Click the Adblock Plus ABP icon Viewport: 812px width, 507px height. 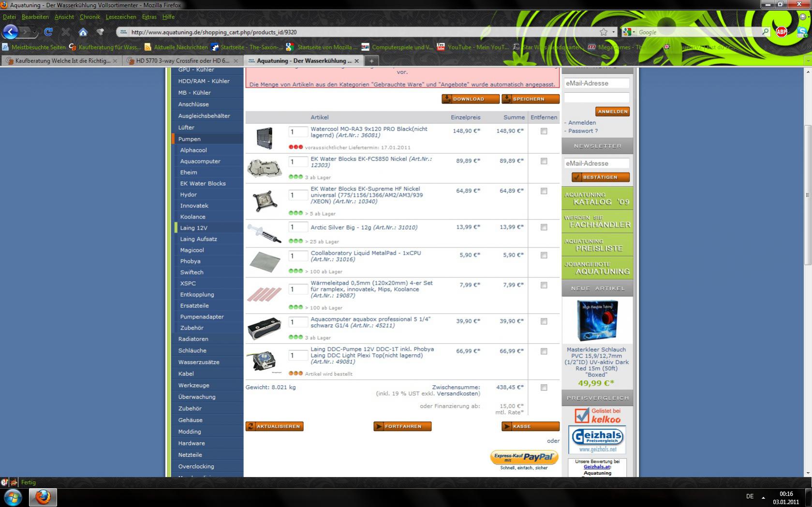point(782,32)
